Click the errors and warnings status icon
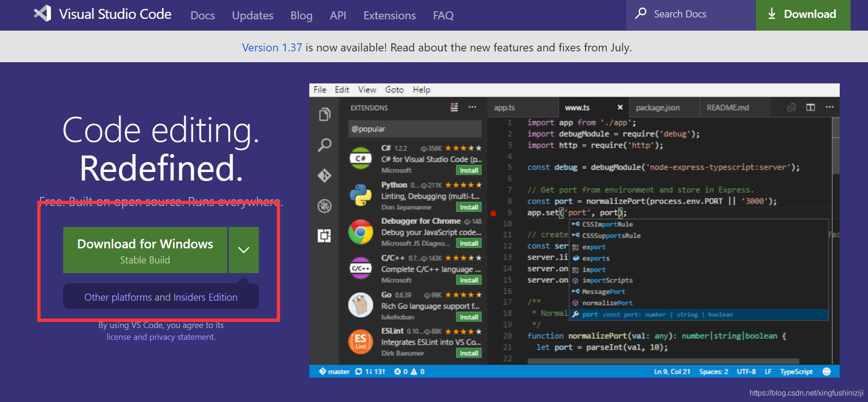868x402 pixels. pos(409,371)
